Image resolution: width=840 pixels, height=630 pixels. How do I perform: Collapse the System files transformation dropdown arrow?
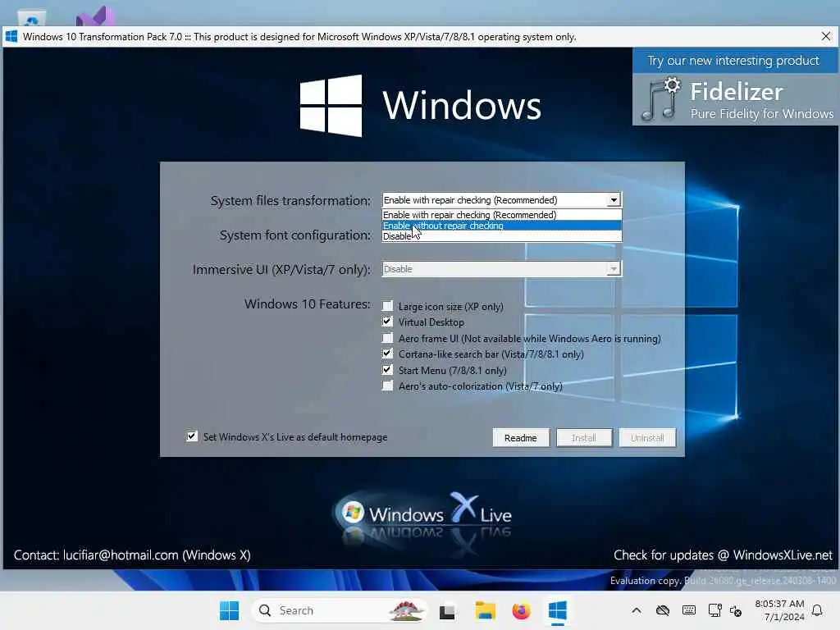[x=614, y=200]
